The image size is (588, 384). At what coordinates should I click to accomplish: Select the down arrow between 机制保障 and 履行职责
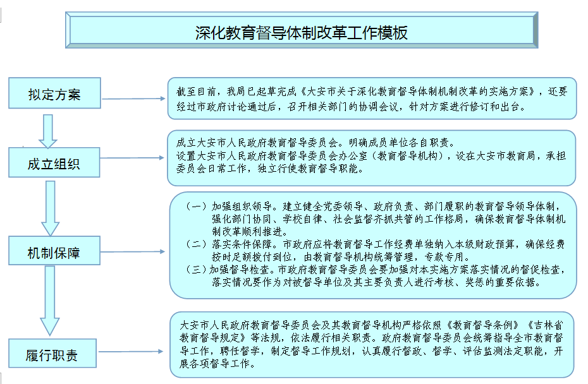(x=50, y=301)
